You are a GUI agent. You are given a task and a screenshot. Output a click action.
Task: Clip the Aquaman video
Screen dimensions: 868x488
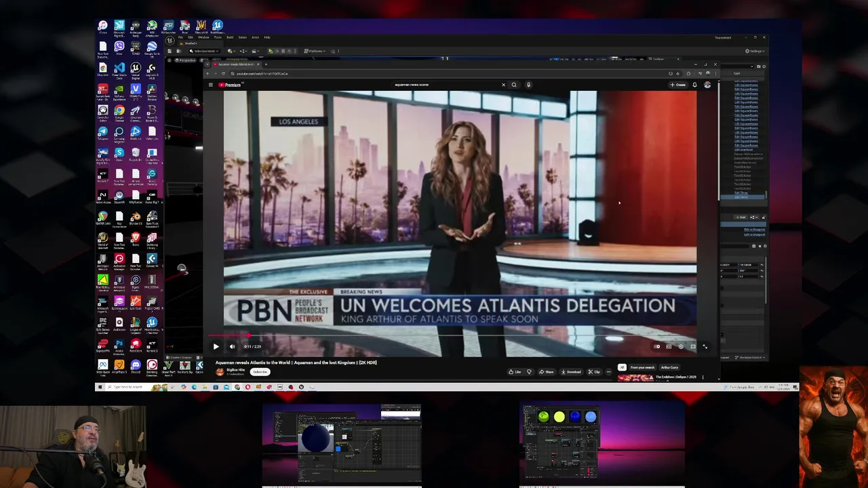tap(594, 371)
